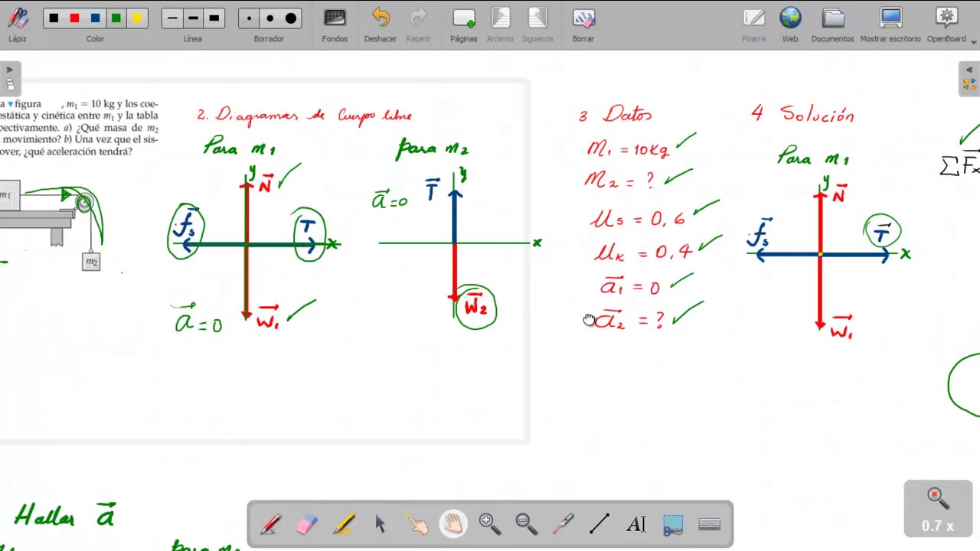Select the interact-with-items finger tool

point(416,524)
